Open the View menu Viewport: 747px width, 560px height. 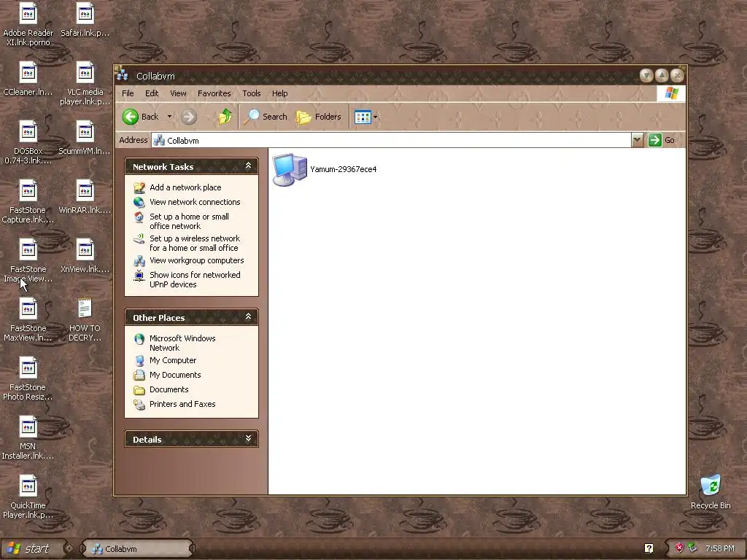(x=178, y=93)
